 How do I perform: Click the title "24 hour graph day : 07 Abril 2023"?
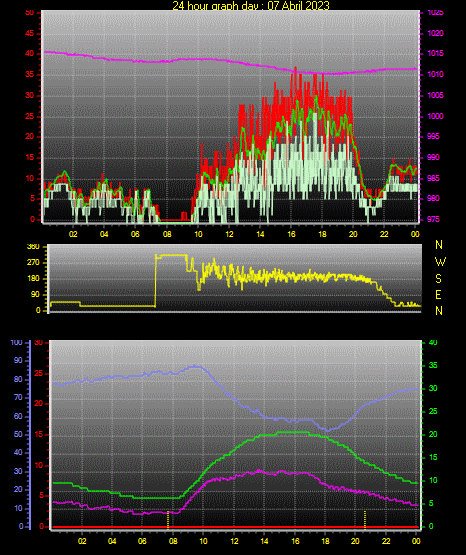(251, 5)
